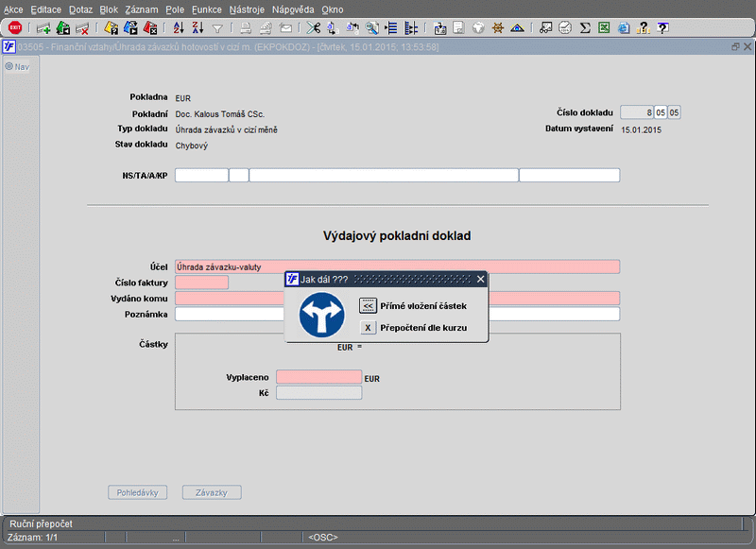Open the Nápověda menu
Screen dimensions: 756x549
[293, 9]
